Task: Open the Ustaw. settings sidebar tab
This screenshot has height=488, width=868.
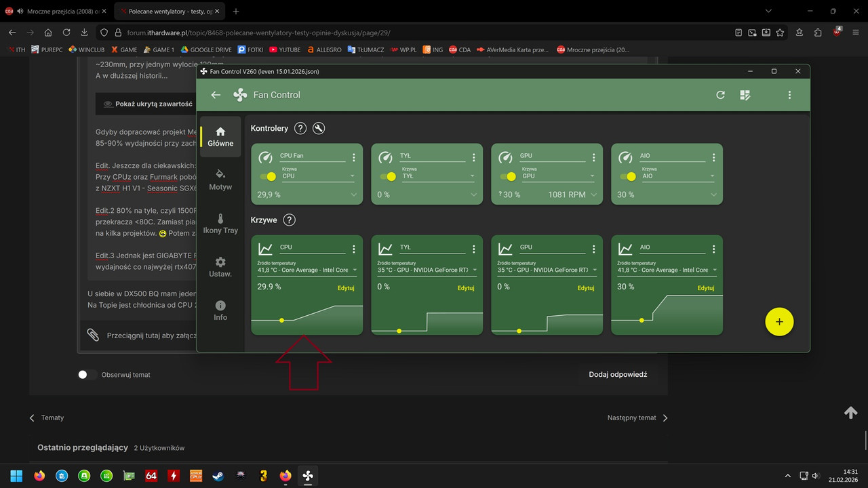Action: pos(220,267)
